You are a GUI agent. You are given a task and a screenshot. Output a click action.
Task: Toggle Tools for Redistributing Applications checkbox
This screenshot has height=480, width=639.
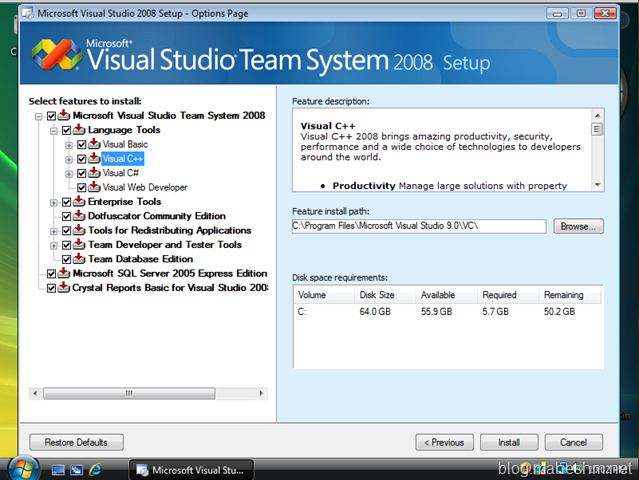point(66,231)
